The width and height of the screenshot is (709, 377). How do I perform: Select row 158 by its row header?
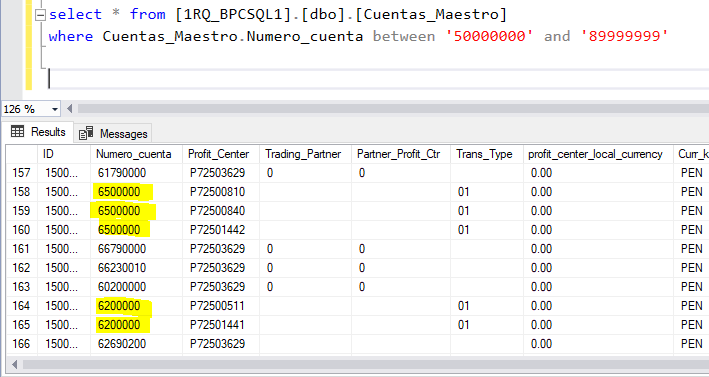(x=21, y=192)
